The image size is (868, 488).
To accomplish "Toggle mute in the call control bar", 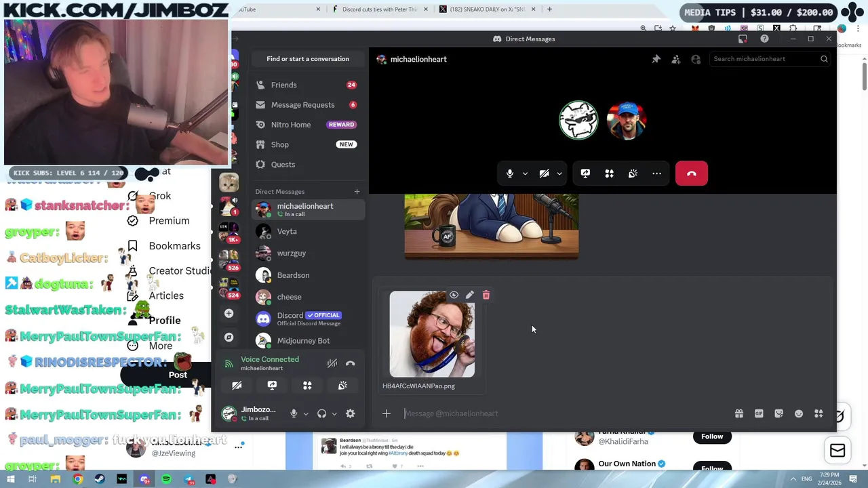I will click(x=510, y=174).
